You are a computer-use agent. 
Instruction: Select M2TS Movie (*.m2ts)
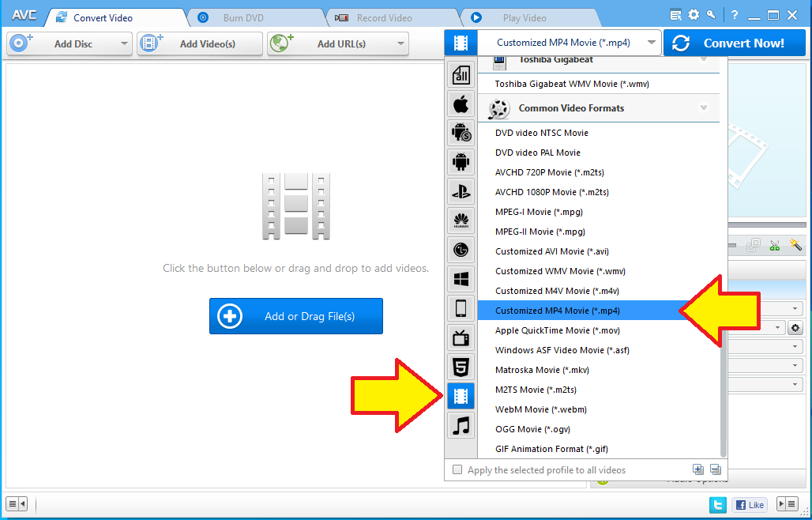[598, 390]
